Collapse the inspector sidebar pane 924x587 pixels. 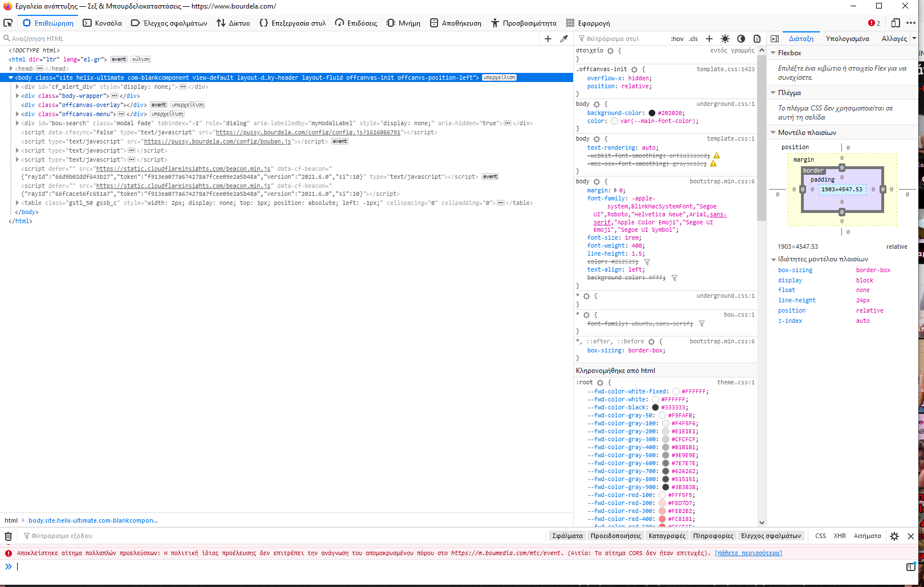[775, 39]
